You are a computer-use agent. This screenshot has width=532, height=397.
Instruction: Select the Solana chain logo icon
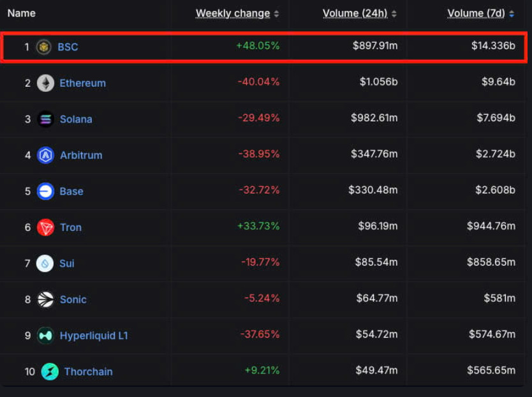(45, 119)
